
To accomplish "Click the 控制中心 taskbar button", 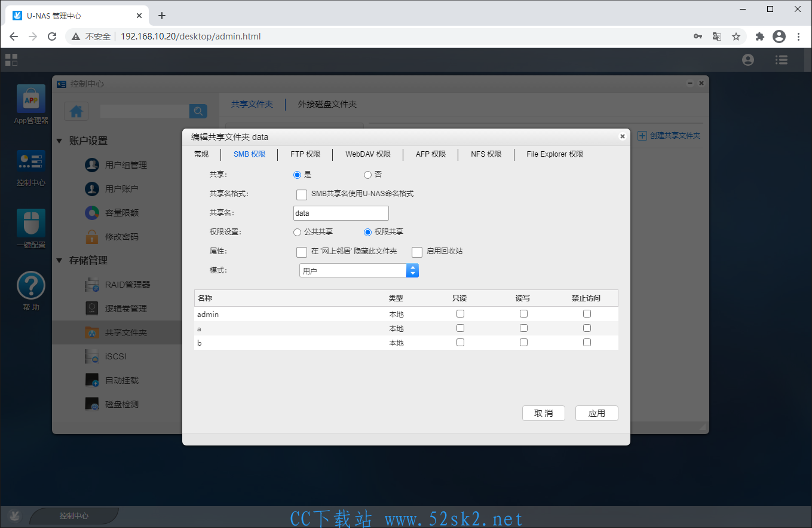I will 74,515.
